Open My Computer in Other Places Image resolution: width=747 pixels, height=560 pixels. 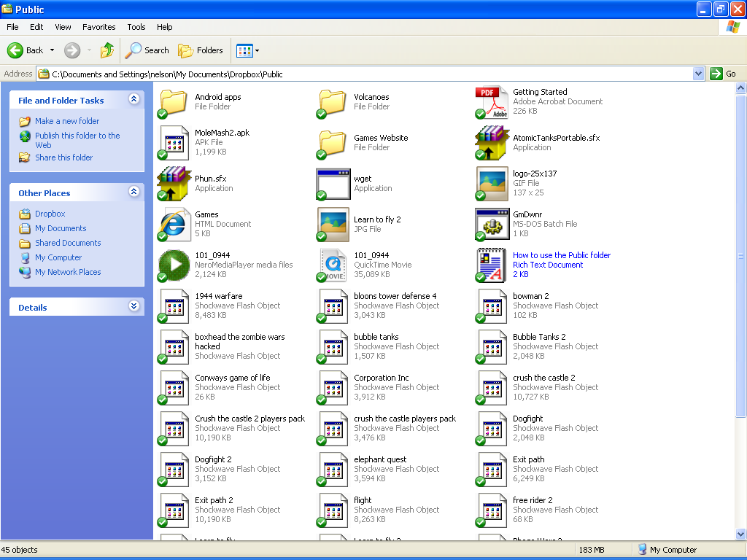tap(58, 257)
